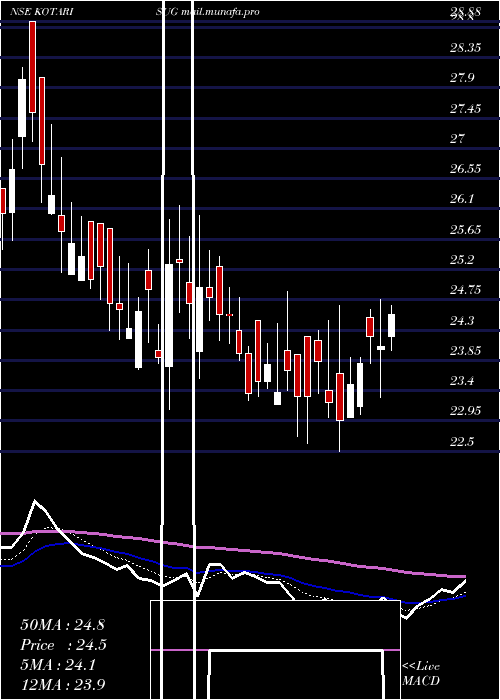
Task: Select the 24.75 price axis label
Action: pos(465,290)
